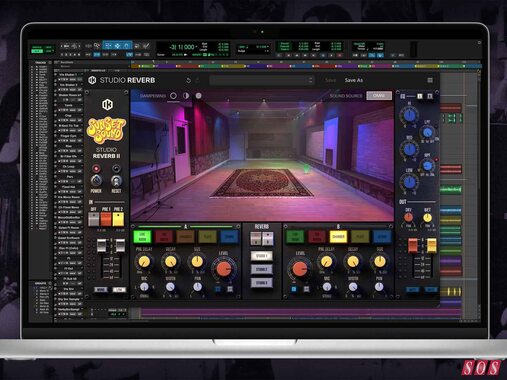Click section B DECAY yellow knob
This screenshot has height=380, width=507.
pyautogui.click(x=353, y=262)
